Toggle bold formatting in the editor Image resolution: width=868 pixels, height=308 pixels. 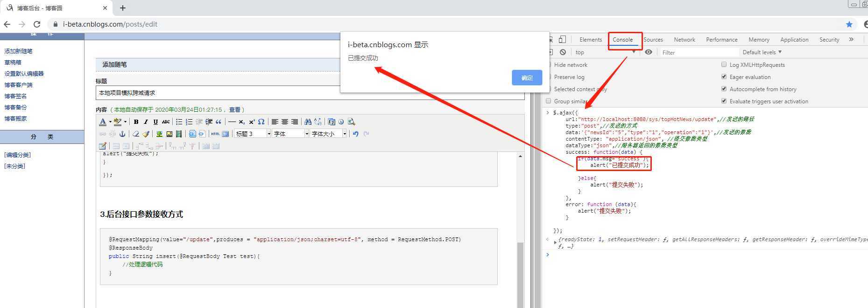pyautogui.click(x=136, y=122)
